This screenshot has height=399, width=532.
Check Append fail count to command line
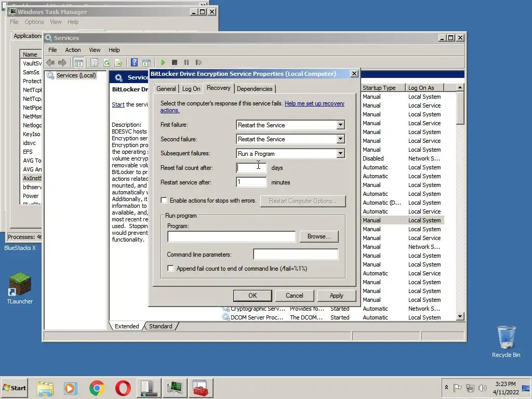tap(170, 269)
